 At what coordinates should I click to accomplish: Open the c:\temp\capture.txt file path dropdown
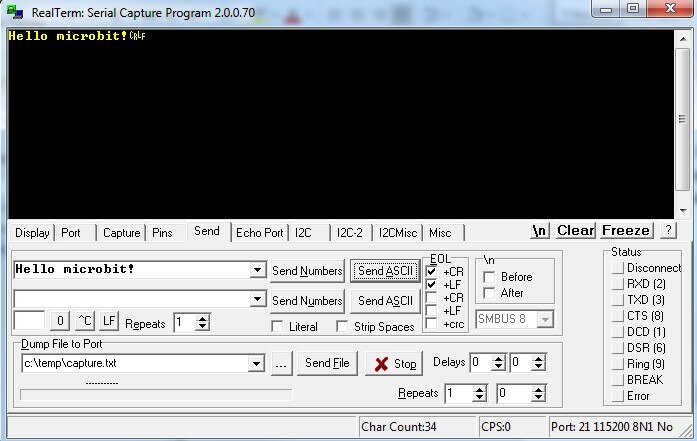coord(257,364)
